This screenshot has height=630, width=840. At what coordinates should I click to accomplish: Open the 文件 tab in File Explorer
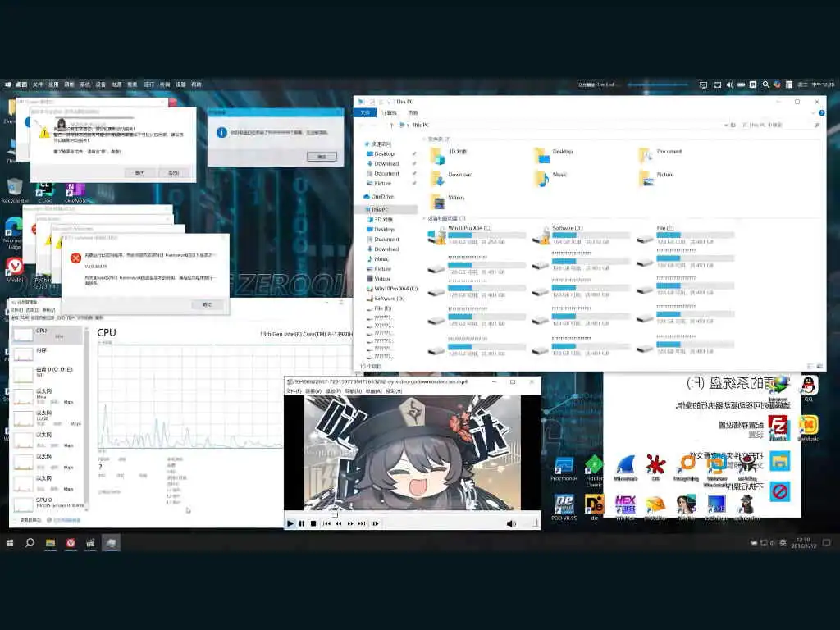365,112
